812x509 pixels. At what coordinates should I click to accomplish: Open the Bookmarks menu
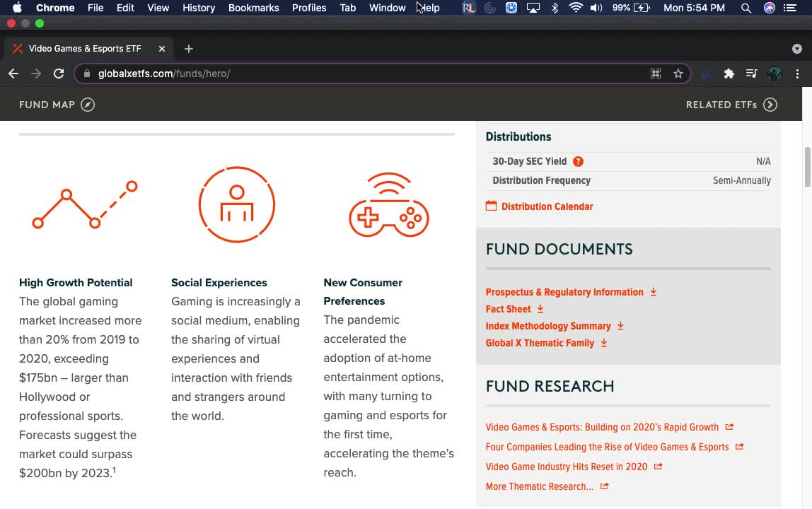pyautogui.click(x=254, y=8)
